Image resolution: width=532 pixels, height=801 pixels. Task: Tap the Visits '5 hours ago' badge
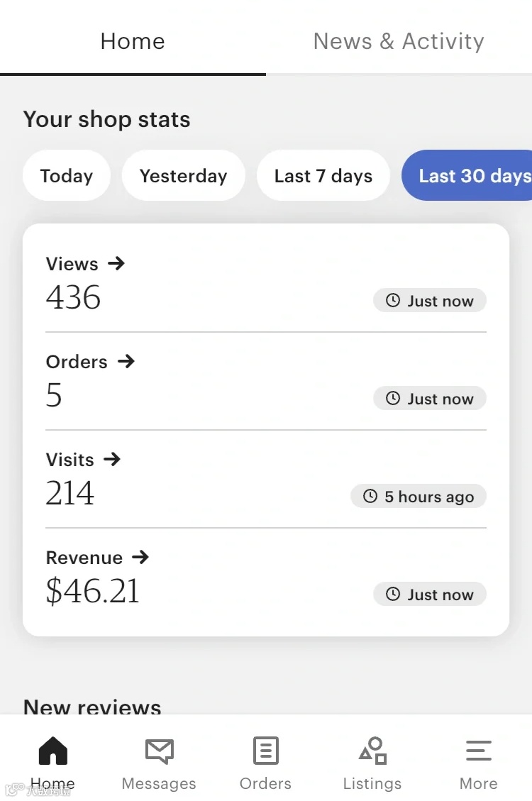pyautogui.click(x=419, y=497)
